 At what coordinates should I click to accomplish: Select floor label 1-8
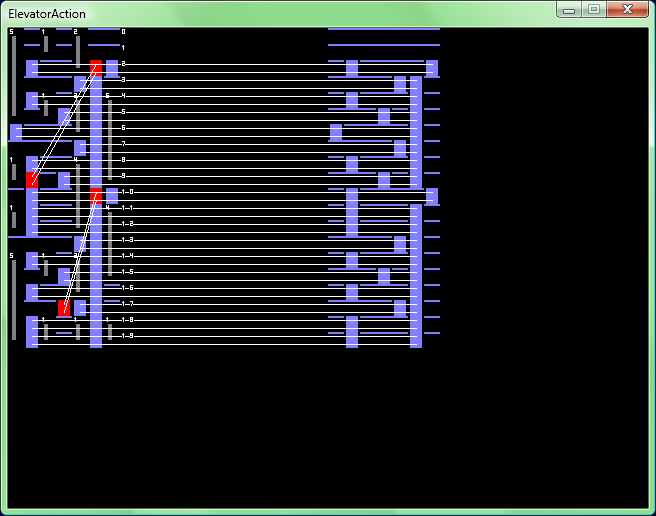tap(127, 320)
